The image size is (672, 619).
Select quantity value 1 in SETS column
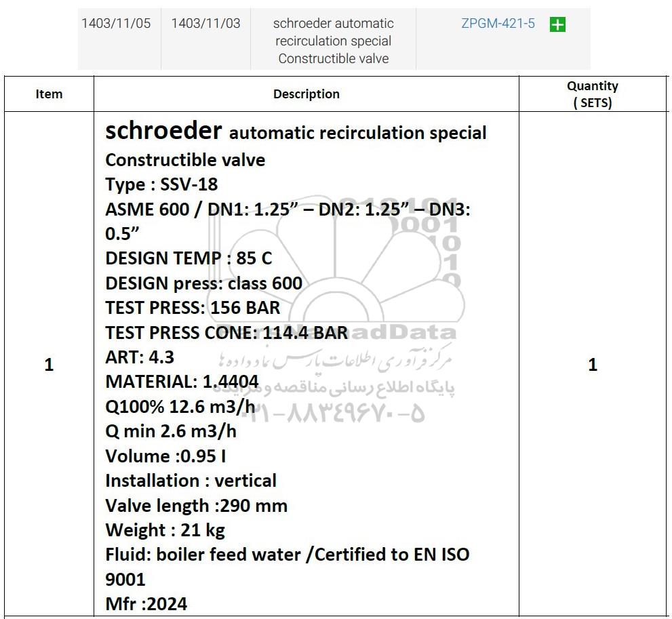point(593,365)
